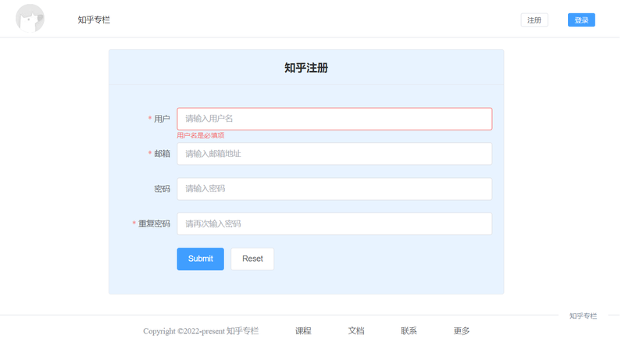The width and height of the screenshot is (625, 364).
Task: Open the 课程 footer link
Action: tap(303, 331)
